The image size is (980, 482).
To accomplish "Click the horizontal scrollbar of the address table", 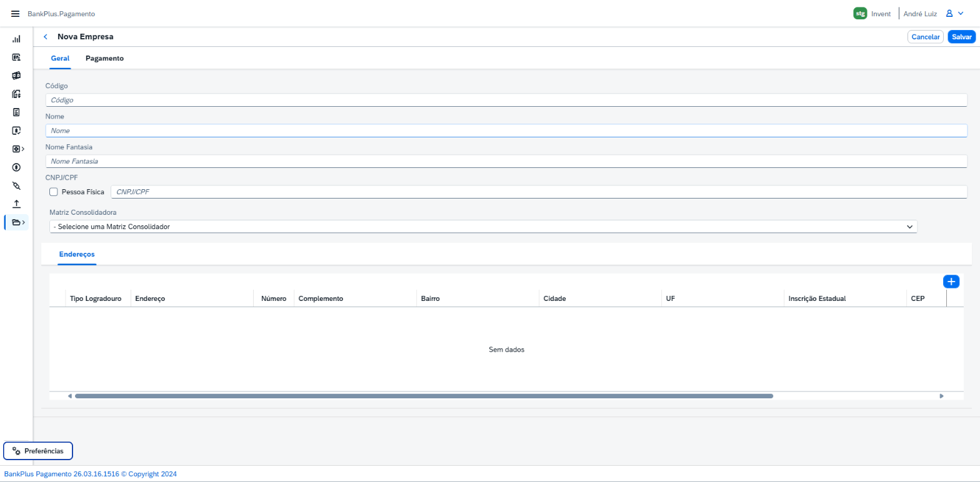I will point(424,396).
